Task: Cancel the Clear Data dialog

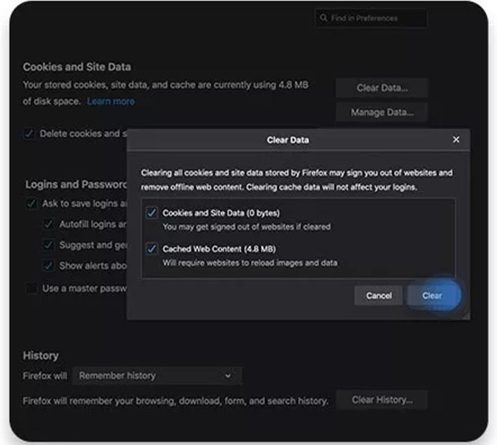Action: [x=379, y=296]
